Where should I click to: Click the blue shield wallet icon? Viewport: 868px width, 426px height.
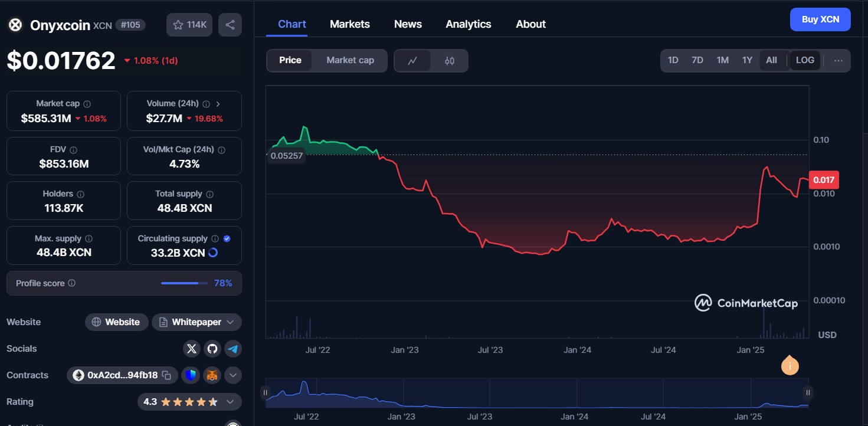(191, 375)
